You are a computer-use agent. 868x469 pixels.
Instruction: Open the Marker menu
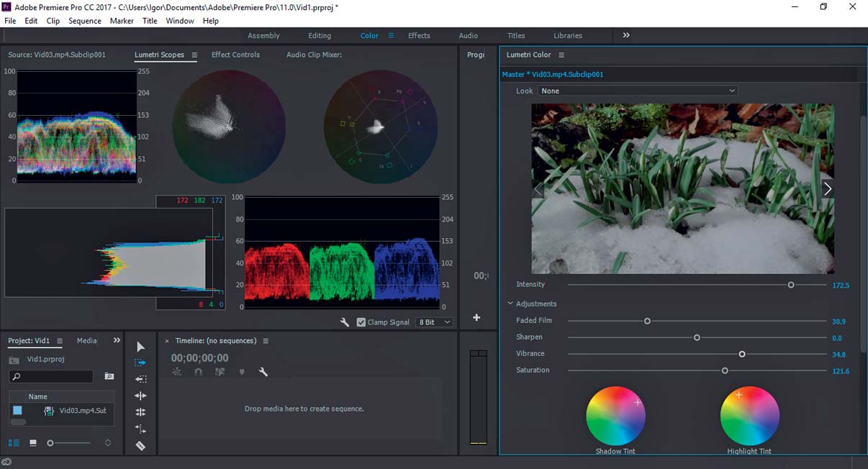pyautogui.click(x=122, y=21)
